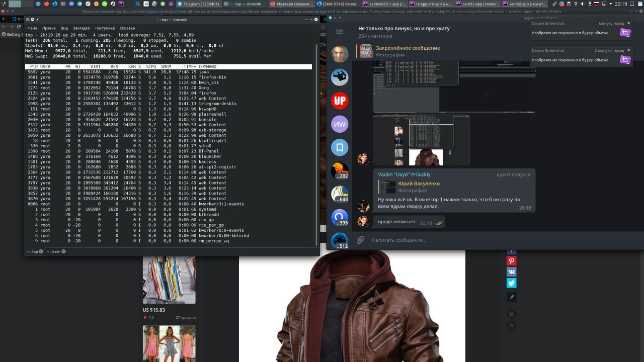Open the Закладки menu in Konsole
644x362 pixels.
tap(82, 28)
